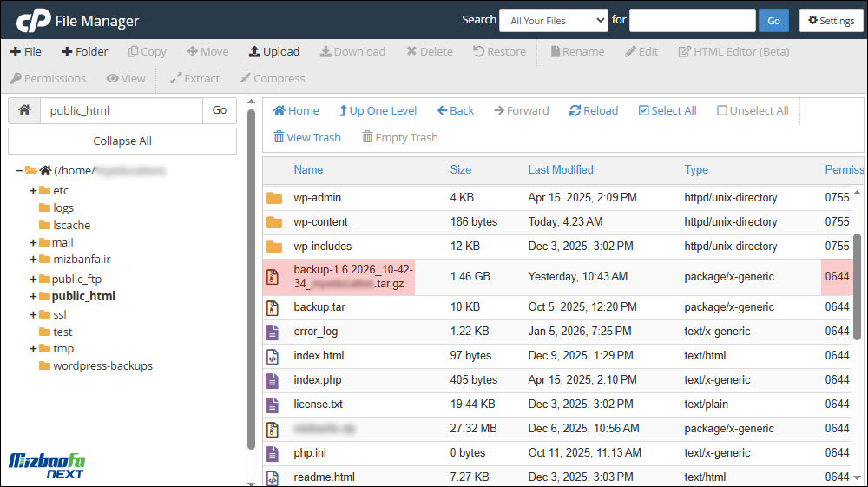Click the Upload toolbar icon
Screen dimensions: 868x487
click(x=254, y=52)
